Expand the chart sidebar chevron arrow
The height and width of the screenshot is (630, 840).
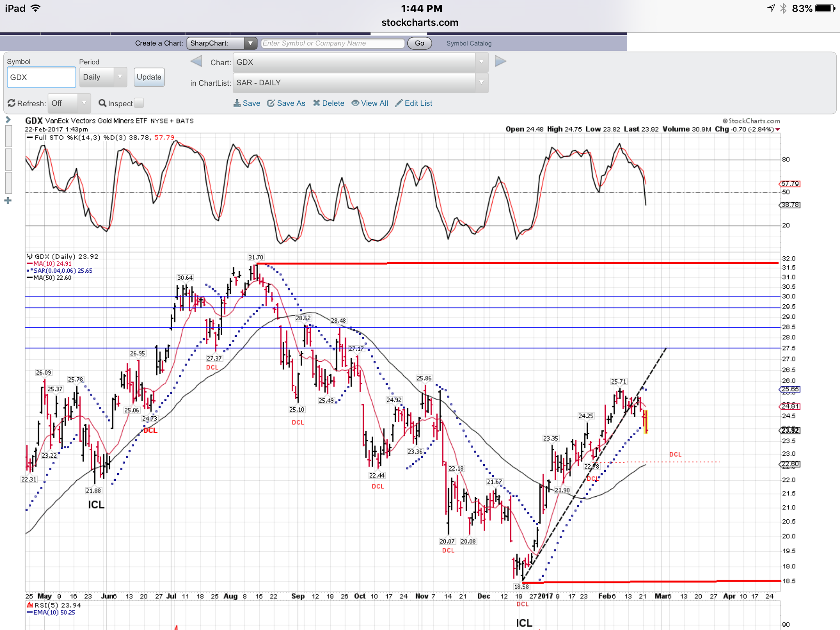[8, 120]
